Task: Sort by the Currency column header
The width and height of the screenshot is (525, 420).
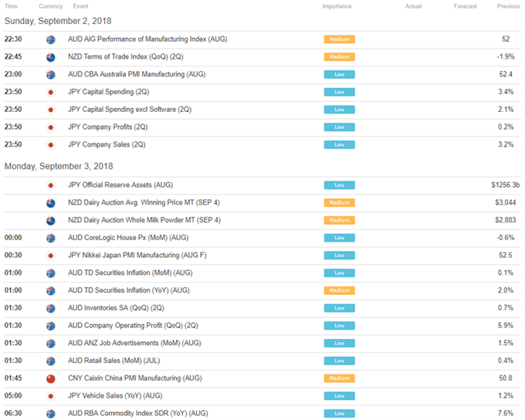Action: click(50, 6)
